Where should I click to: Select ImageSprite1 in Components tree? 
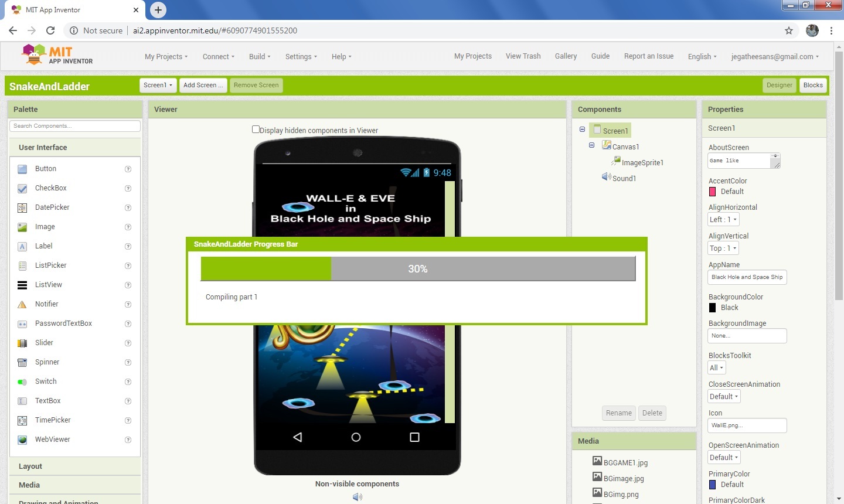(642, 162)
